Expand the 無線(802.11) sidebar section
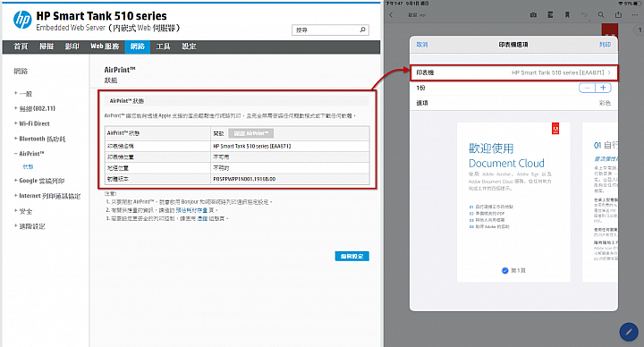 coord(35,108)
